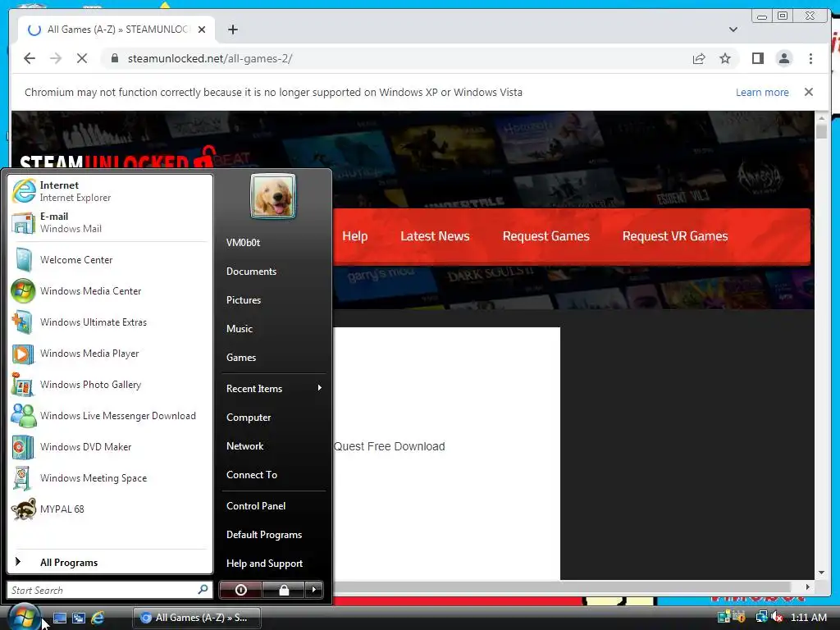
Task: Close the All Games tab
Action: (202, 30)
